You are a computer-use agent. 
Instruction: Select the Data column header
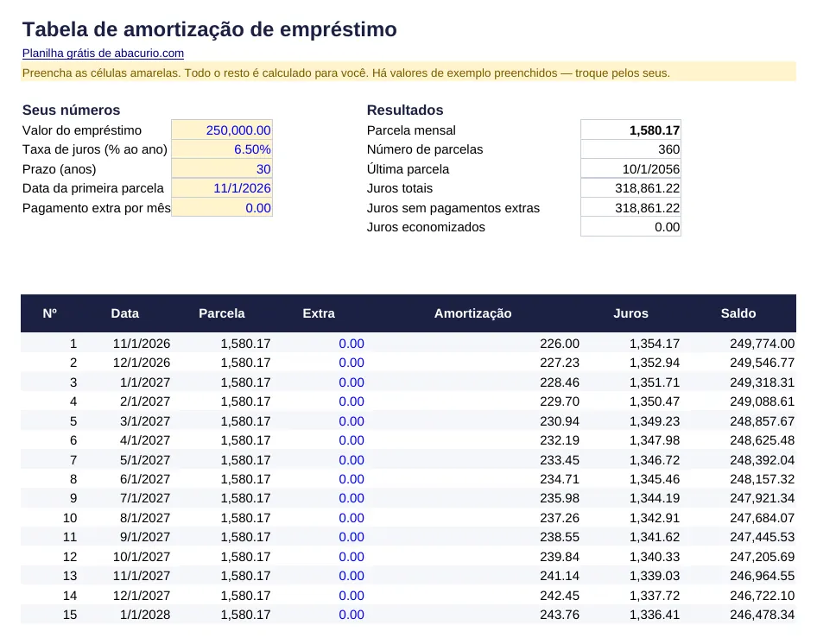coord(125,313)
